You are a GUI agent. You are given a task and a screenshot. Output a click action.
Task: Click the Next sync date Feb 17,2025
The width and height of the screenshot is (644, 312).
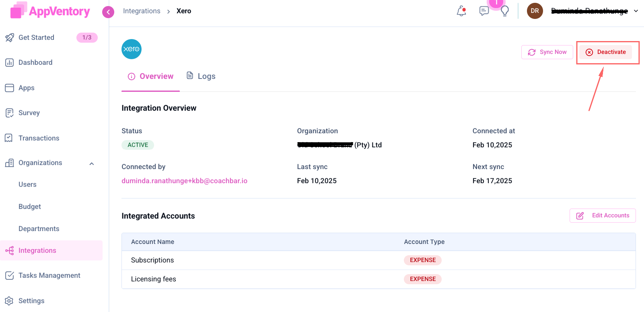492,181
